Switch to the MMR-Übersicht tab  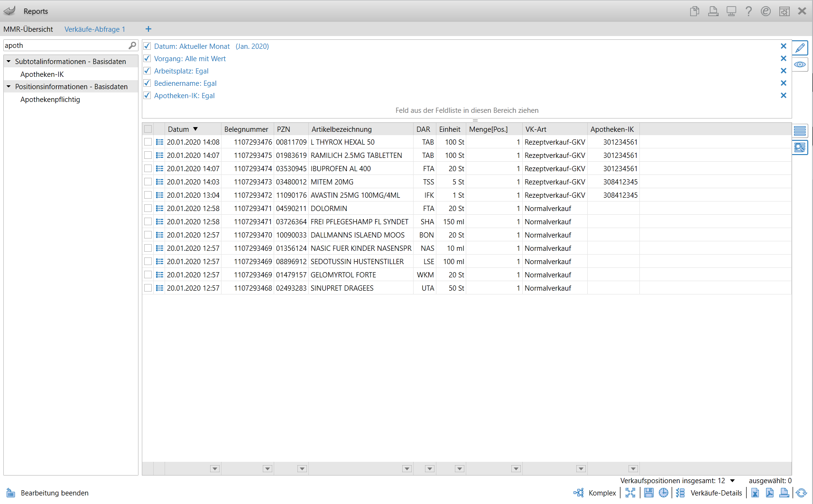(28, 29)
